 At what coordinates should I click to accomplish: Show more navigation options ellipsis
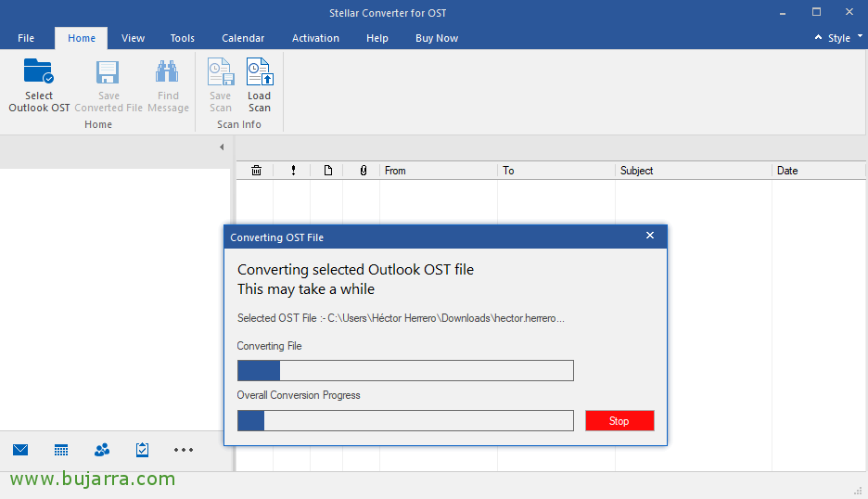(184, 450)
